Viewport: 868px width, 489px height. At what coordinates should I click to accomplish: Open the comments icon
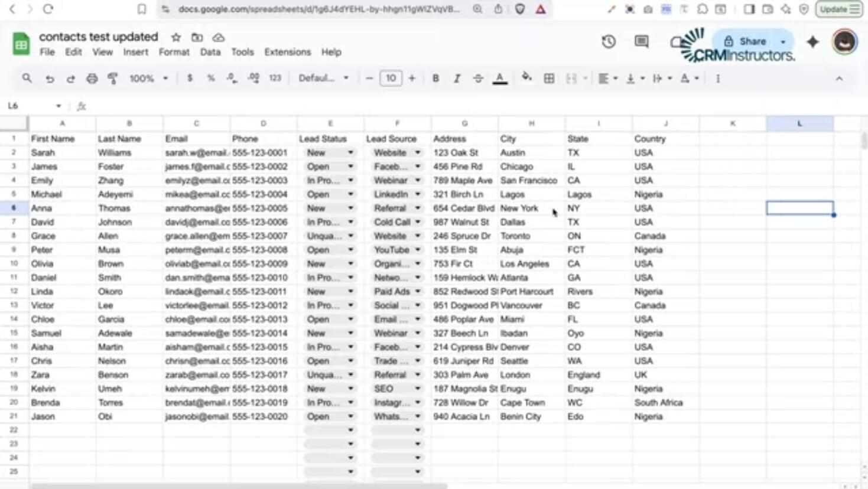[x=641, y=41]
